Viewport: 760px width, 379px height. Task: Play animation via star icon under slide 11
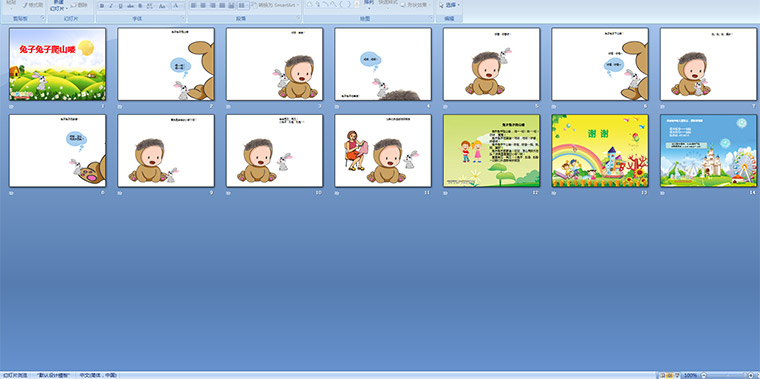pyautogui.click(x=337, y=193)
